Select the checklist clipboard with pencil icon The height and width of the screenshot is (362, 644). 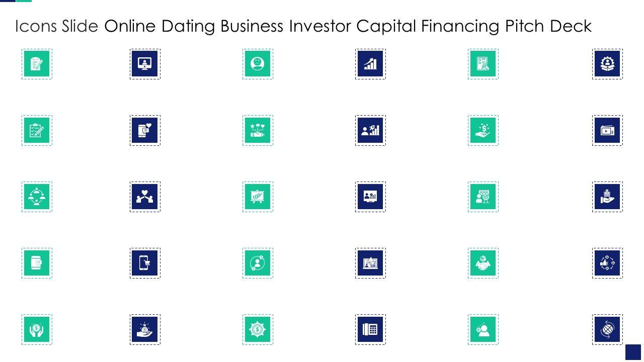[x=37, y=130]
